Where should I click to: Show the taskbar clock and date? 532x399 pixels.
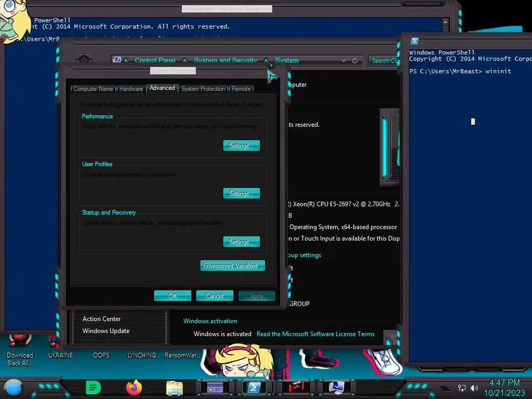pyautogui.click(x=504, y=388)
